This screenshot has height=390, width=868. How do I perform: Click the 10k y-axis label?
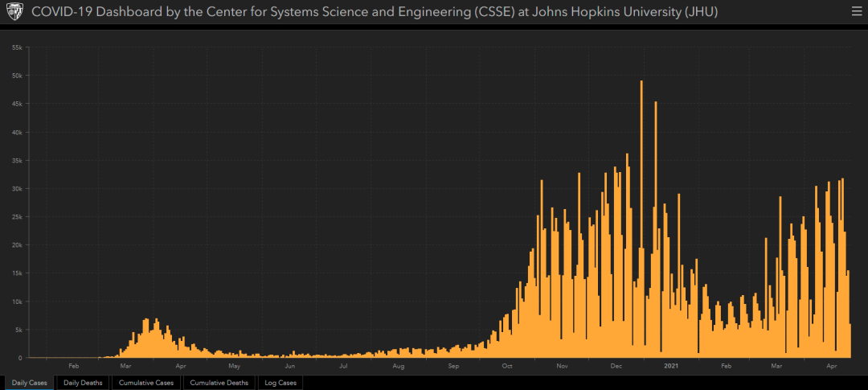coord(17,302)
